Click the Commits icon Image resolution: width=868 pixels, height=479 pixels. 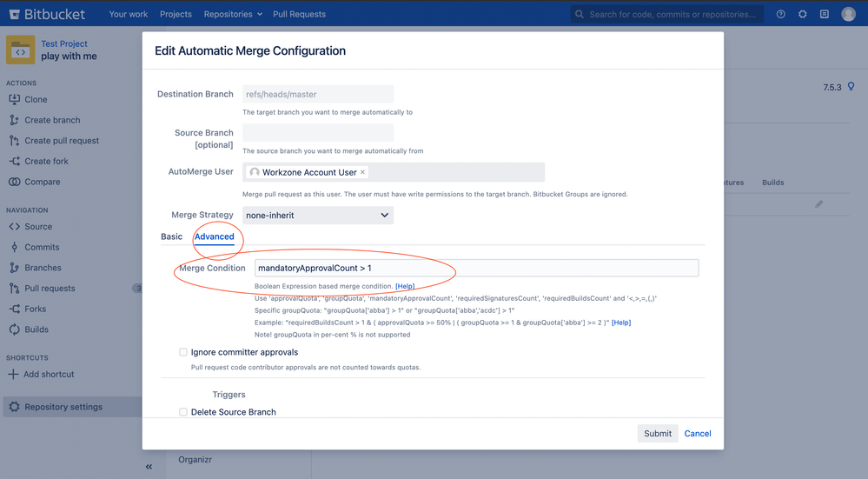point(15,247)
